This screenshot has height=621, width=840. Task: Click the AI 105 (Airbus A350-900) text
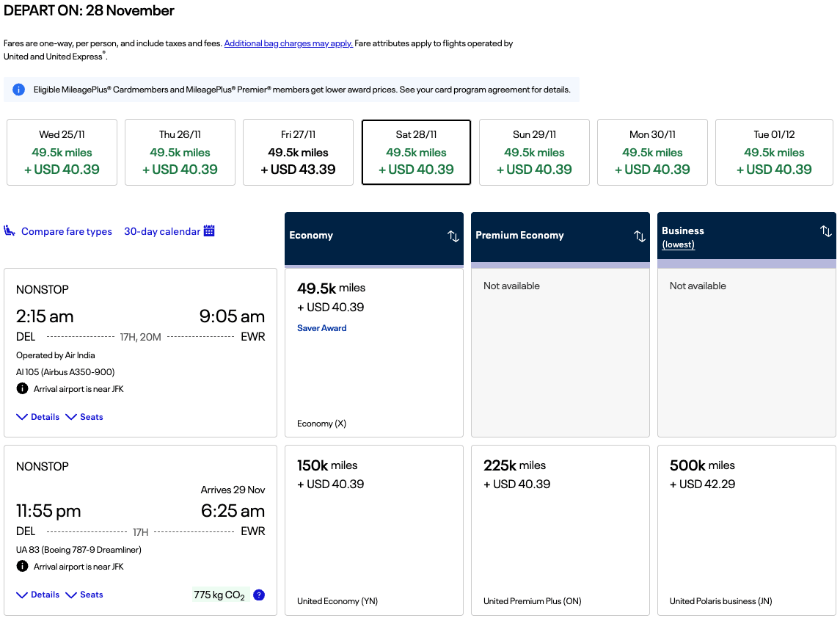pyautogui.click(x=65, y=372)
